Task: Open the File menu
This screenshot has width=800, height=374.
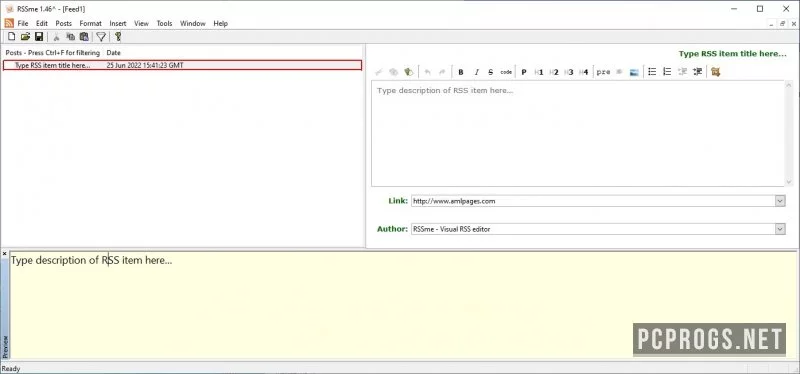Action: 23,23
